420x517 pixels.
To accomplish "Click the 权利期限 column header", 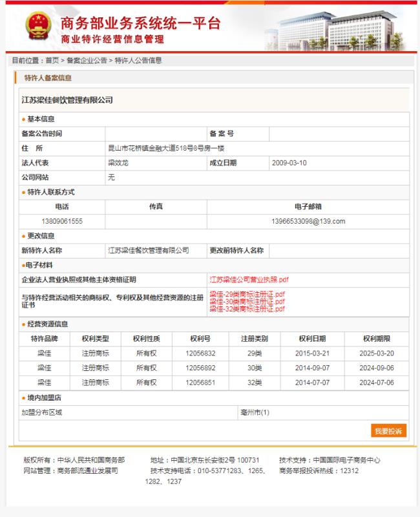I will [x=377, y=339].
